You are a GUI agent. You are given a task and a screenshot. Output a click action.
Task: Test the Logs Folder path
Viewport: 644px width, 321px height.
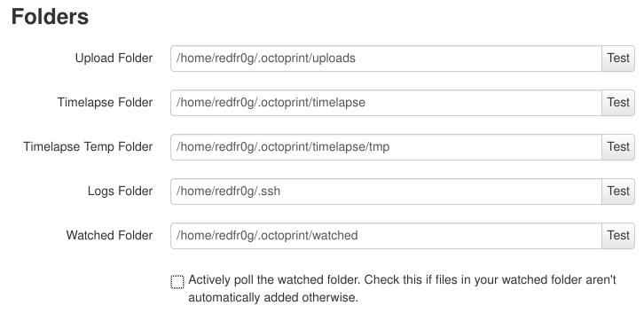click(x=618, y=192)
